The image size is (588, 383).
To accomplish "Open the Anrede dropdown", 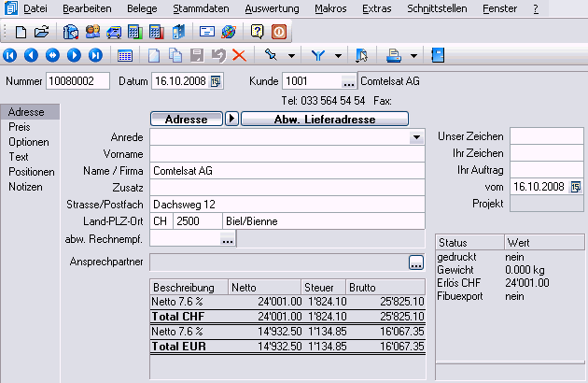I will tap(415, 137).
